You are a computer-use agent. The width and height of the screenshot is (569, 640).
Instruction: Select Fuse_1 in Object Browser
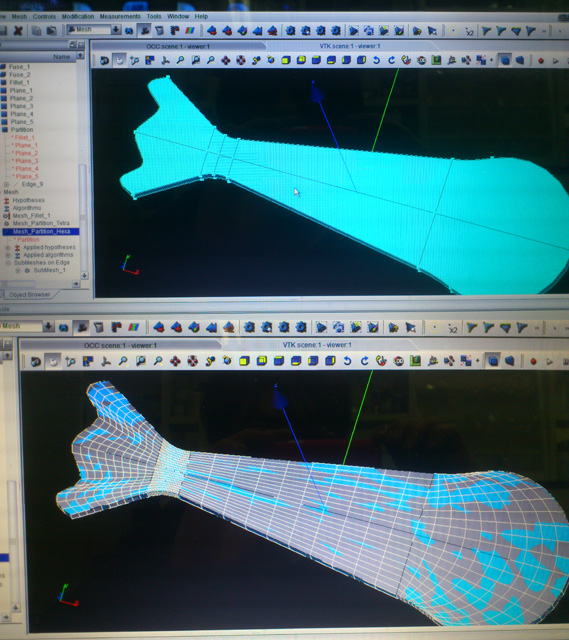19,67
